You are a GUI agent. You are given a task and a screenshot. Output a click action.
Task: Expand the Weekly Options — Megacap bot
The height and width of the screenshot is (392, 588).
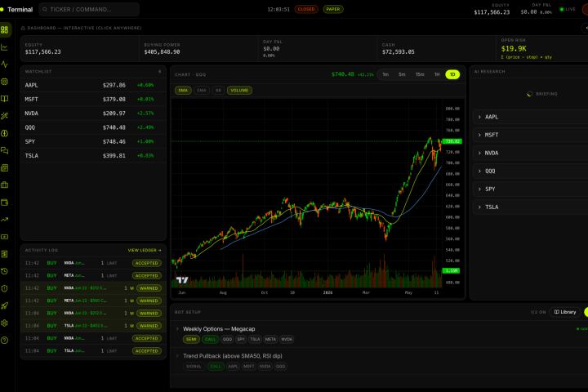[178, 329]
